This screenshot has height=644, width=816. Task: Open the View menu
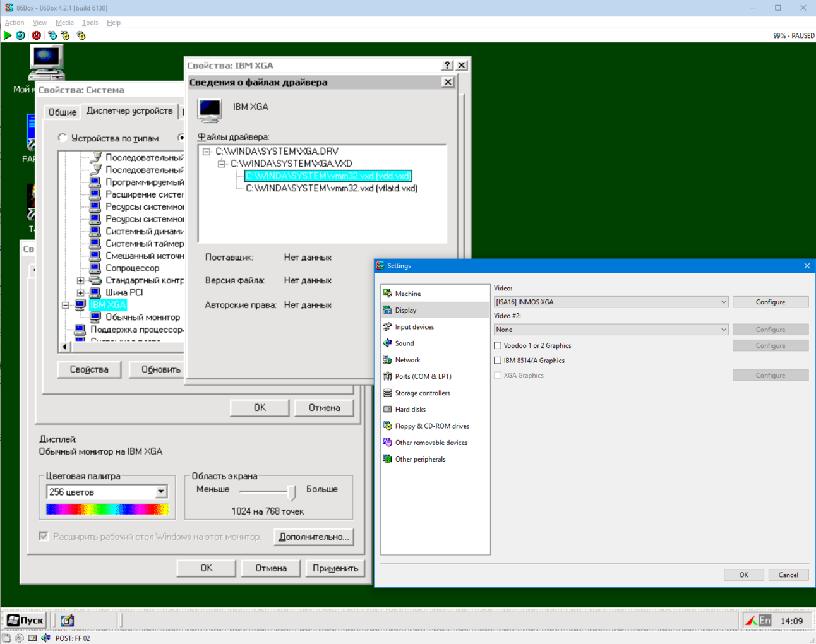pos(40,22)
